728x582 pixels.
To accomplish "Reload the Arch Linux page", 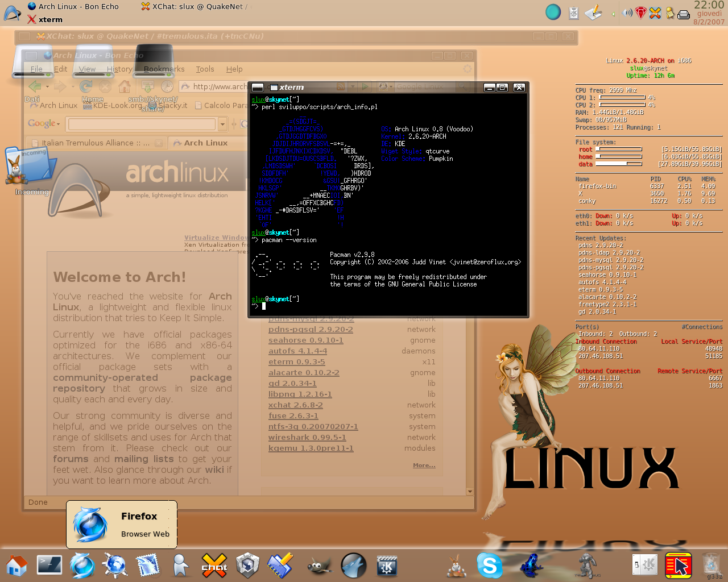I will click(86, 86).
